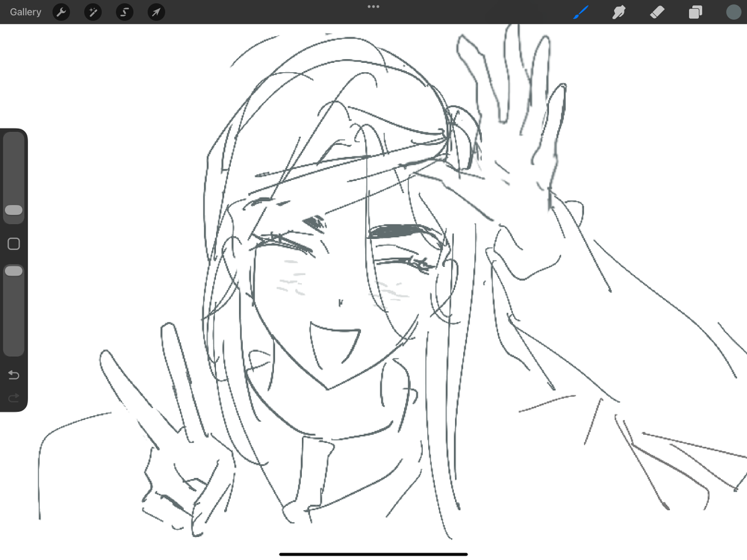
Task: Click the brush opacity slider handle
Action: 14,271
